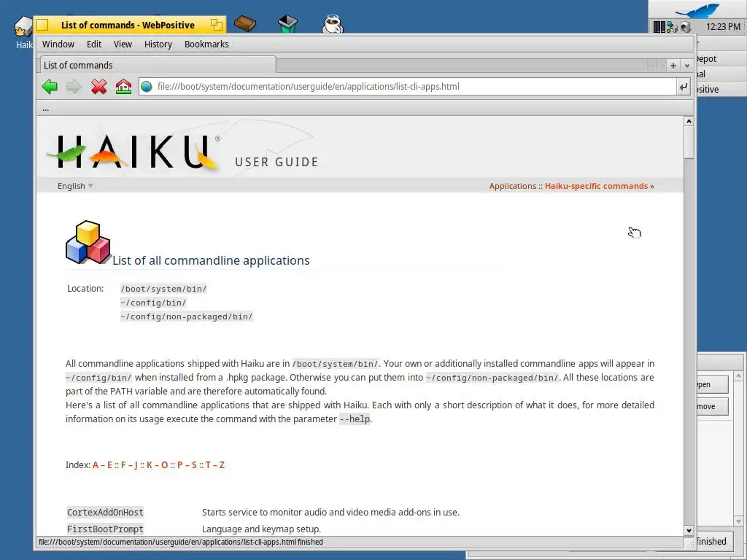
Task: Click background window scrollbar up arrow
Action: (738, 376)
